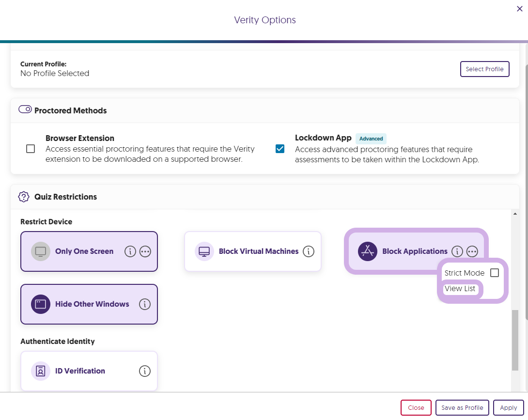Click the red Close button

pos(416,407)
